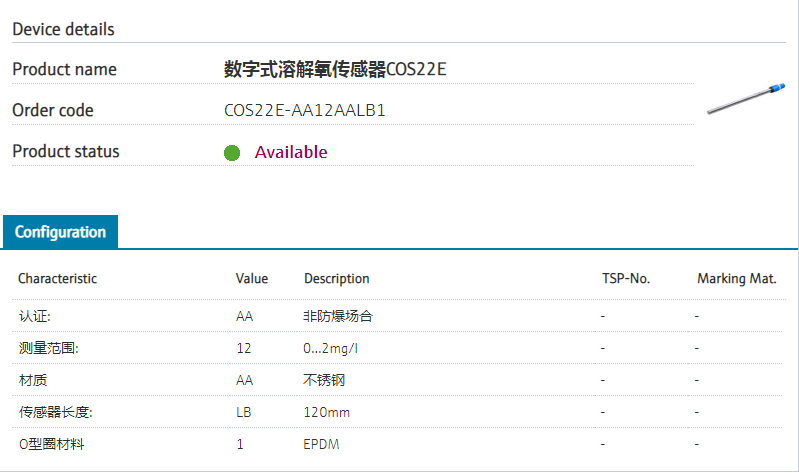Click the Available product status text

coord(291,152)
